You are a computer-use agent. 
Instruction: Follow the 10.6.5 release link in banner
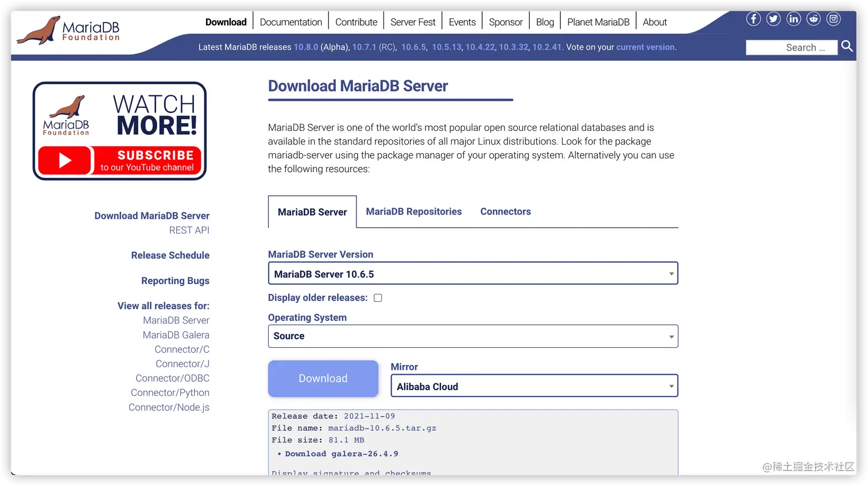(x=413, y=47)
